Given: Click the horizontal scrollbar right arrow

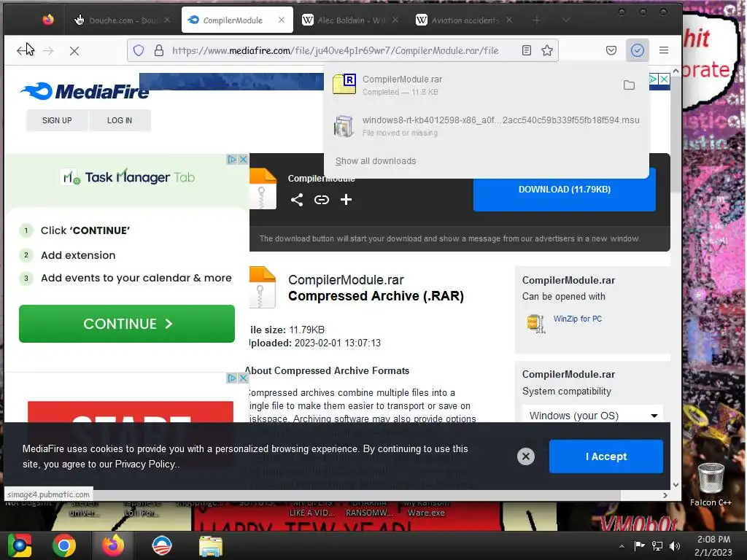Looking at the screenshot, I should pos(665,495).
